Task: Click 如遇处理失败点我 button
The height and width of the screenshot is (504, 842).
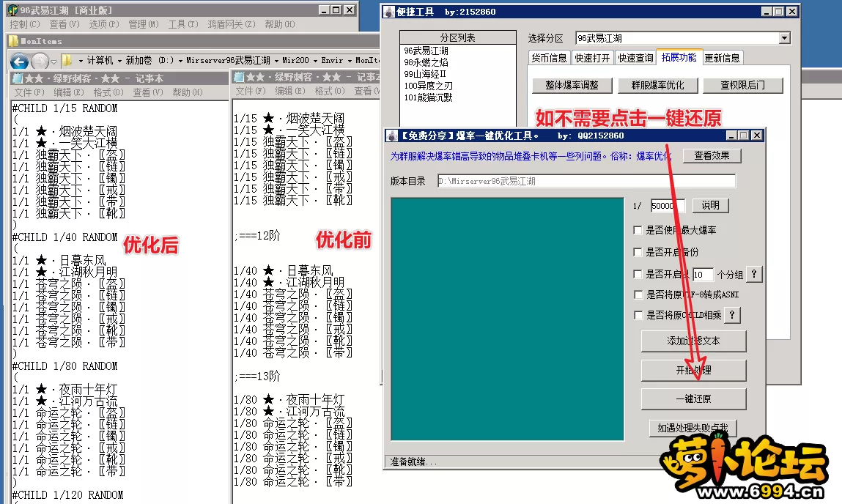Action: coord(693,428)
